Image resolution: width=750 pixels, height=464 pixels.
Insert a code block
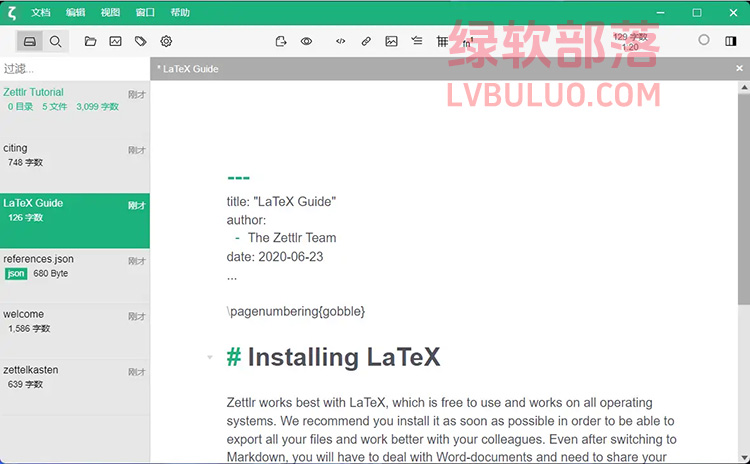tap(341, 41)
